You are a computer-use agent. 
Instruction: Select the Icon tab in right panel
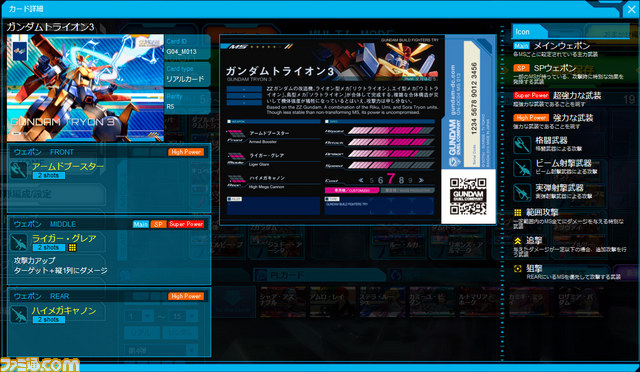point(529,31)
